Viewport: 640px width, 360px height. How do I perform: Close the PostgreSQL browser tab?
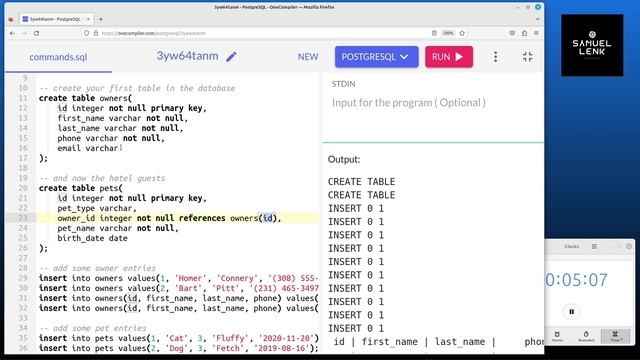(x=88, y=19)
